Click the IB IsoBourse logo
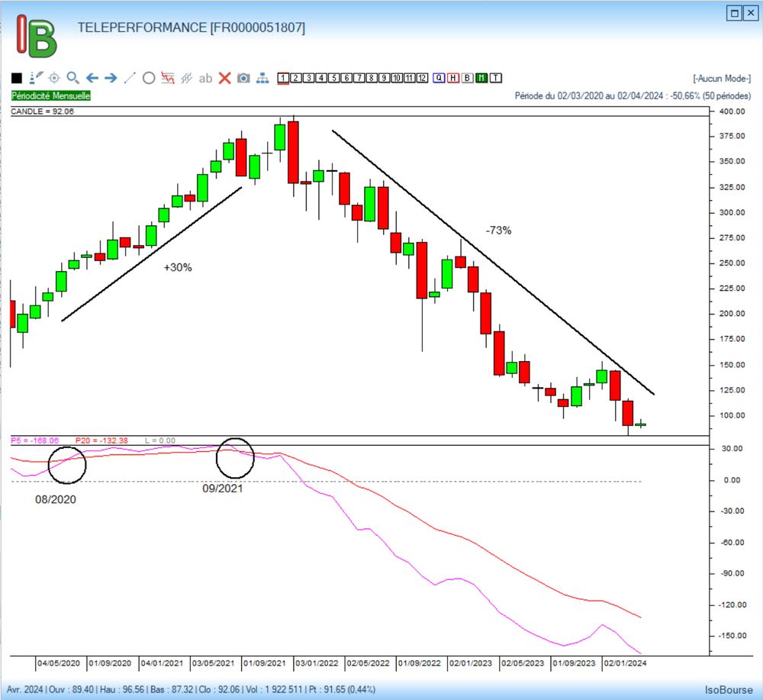763x700 pixels. [37, 36]
